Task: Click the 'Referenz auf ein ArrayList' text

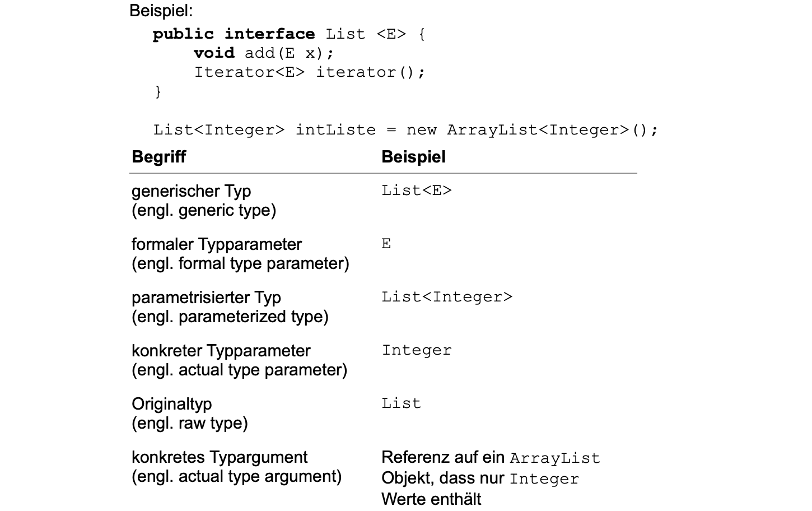Action: [x=490, y=458]
